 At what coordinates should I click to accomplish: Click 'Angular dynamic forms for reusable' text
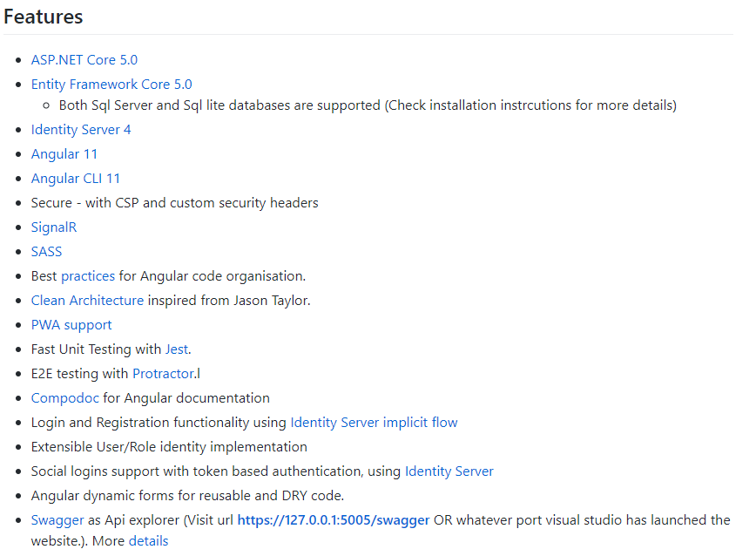point(187,496)
